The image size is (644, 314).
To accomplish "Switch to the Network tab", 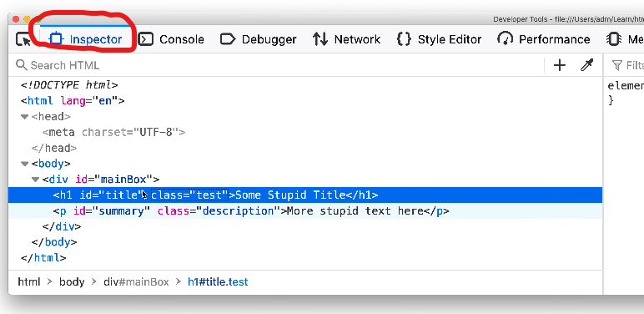I will tap(346, 39).
